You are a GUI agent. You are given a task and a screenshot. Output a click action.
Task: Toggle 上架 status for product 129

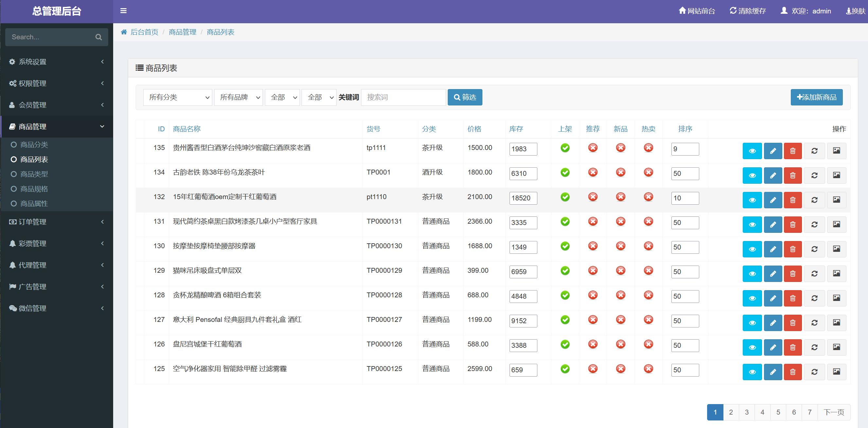pyautogui.click(x=565, y=270)
